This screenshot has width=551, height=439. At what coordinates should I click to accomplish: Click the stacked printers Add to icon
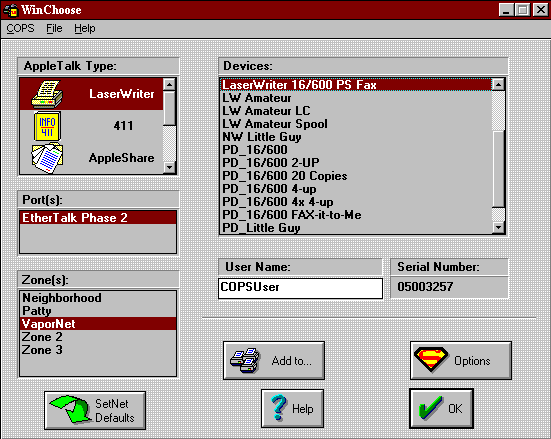[245, 360]
